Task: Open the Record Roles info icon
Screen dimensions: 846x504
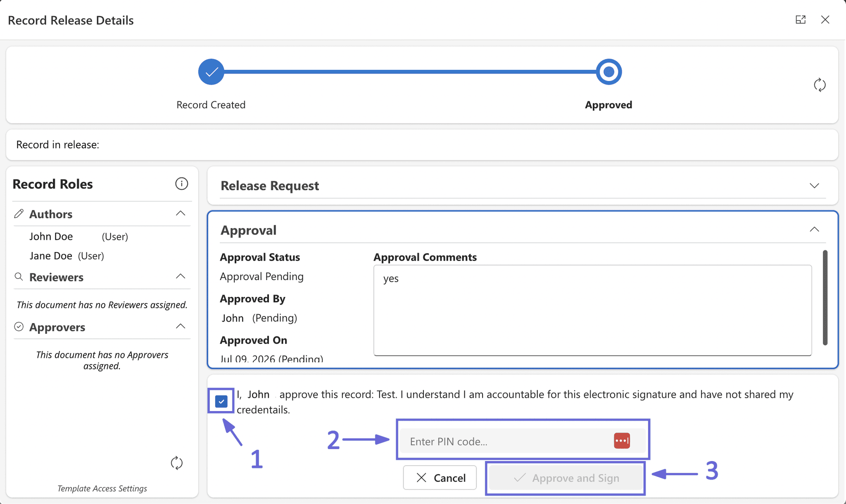Action: (x=181, y=183)
